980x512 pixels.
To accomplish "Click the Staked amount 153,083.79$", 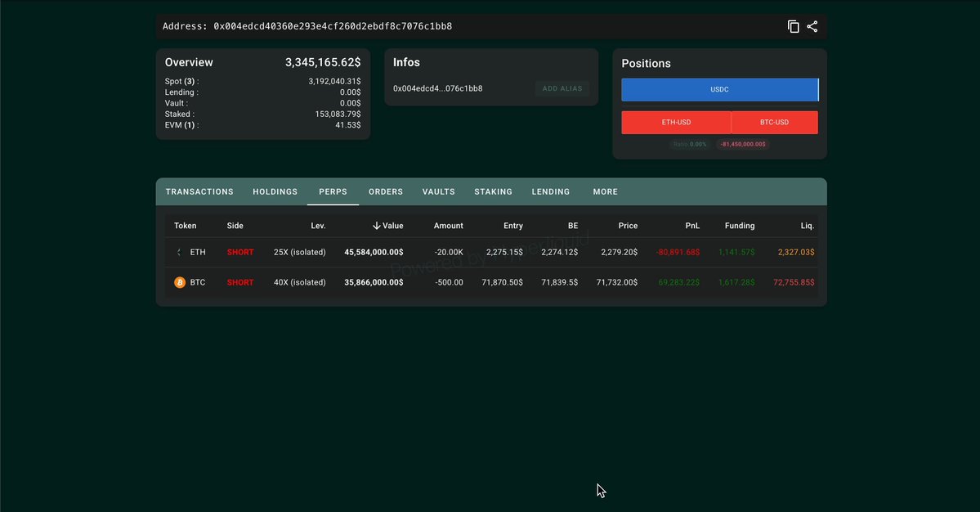I will pyautogui.click(x=338, y=115).
